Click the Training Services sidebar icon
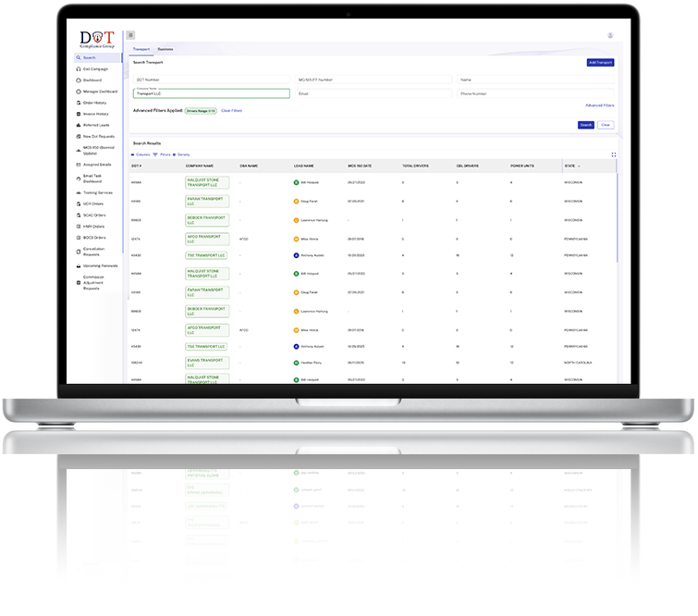Viewport: 698px width, 616px height. coord(79,192)
